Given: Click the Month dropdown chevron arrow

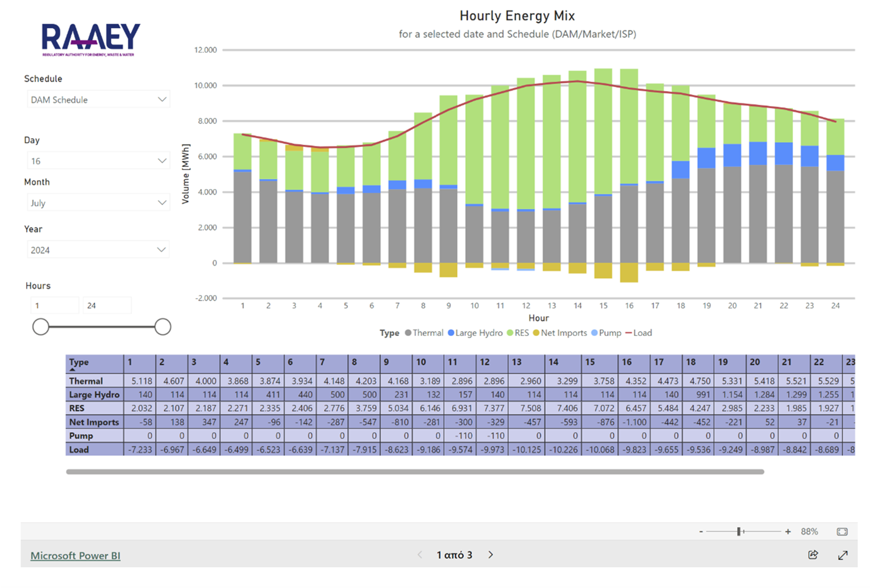Looking at the screenshot, I should 162,203.
